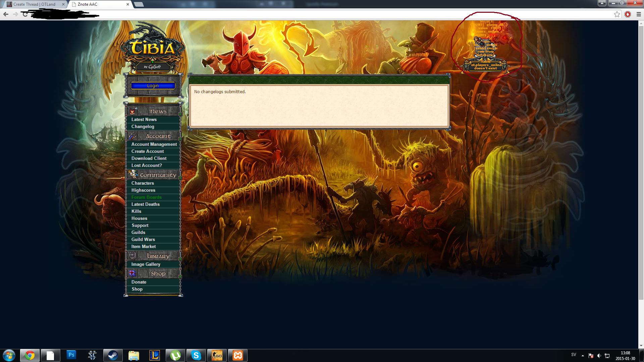Click the page scrollbar down arrow
Screen dimensions: 644x362
click(x=641, y=346)
